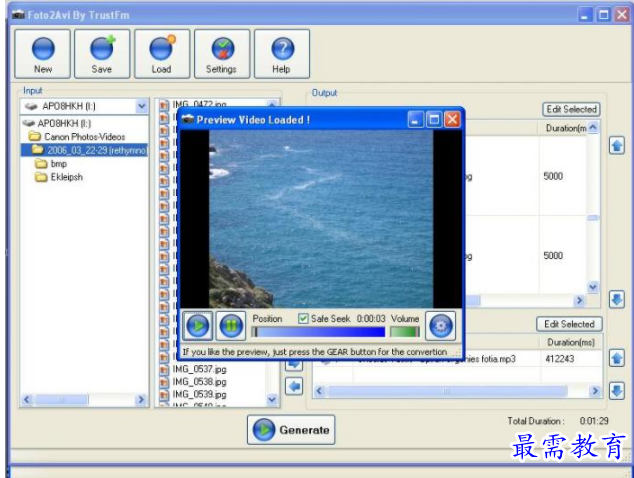Click file list scrollbar down arrow
Viewport: 634px width, 478px height.
272,400
